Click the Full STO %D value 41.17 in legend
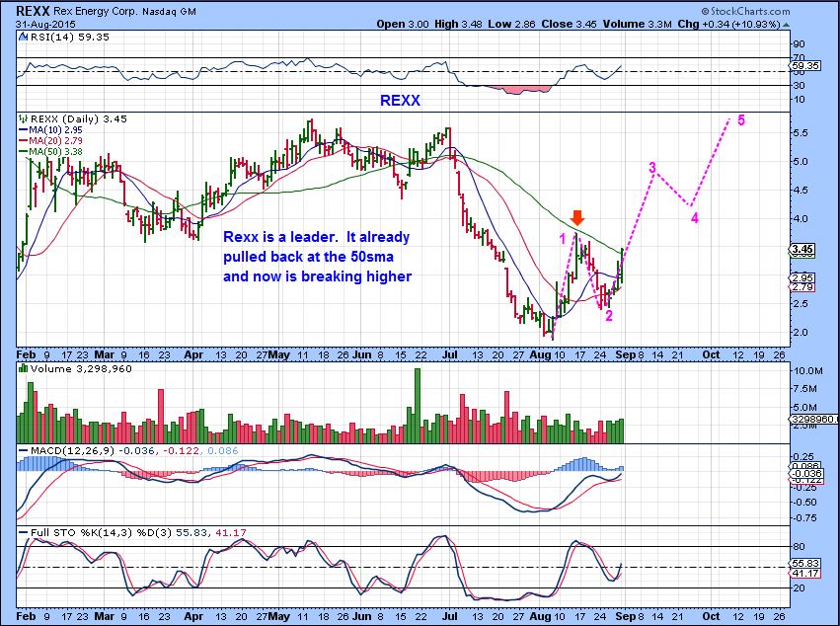The width and height of the screenshot is (840, 626). coord(231,533)
